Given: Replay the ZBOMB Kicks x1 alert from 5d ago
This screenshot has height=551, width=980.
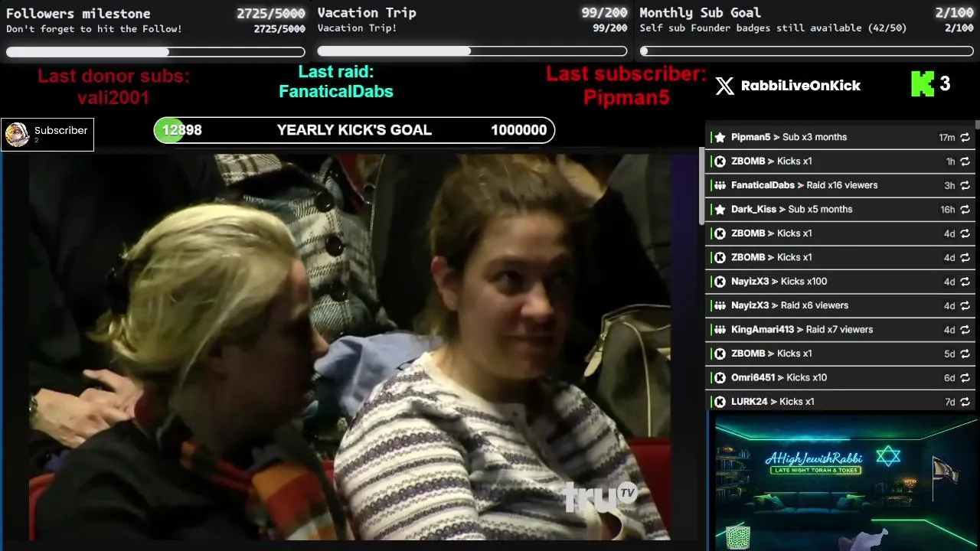Looking at the screenshot, I should point(965,354).
